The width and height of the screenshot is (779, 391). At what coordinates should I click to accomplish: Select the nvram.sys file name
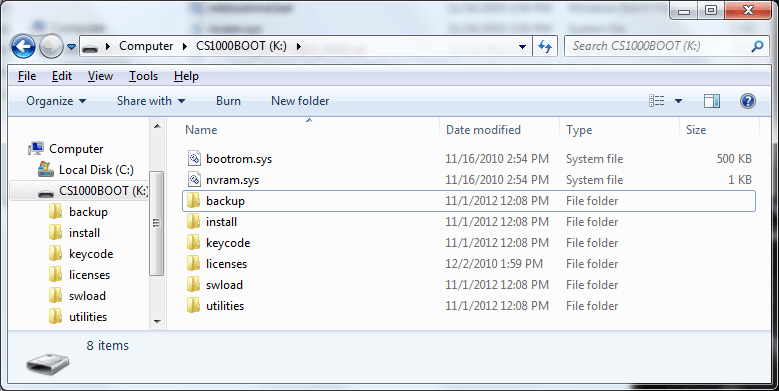point(233,180)
